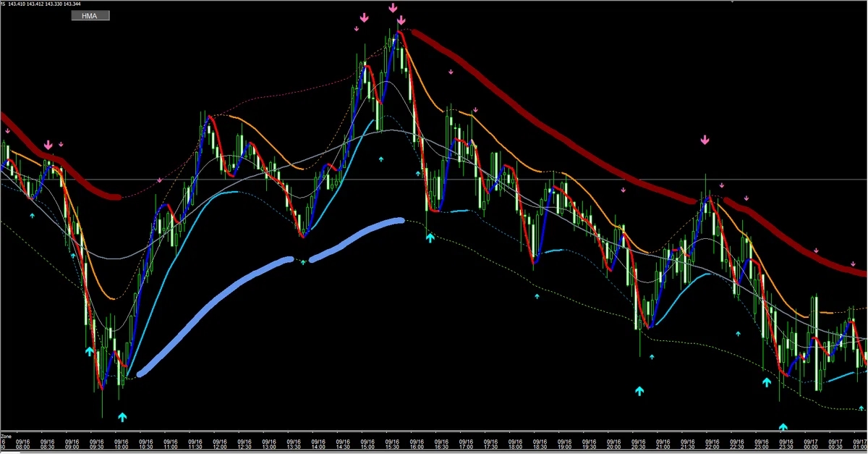Click the large pink down arrow near 08:30

(48, 145)
